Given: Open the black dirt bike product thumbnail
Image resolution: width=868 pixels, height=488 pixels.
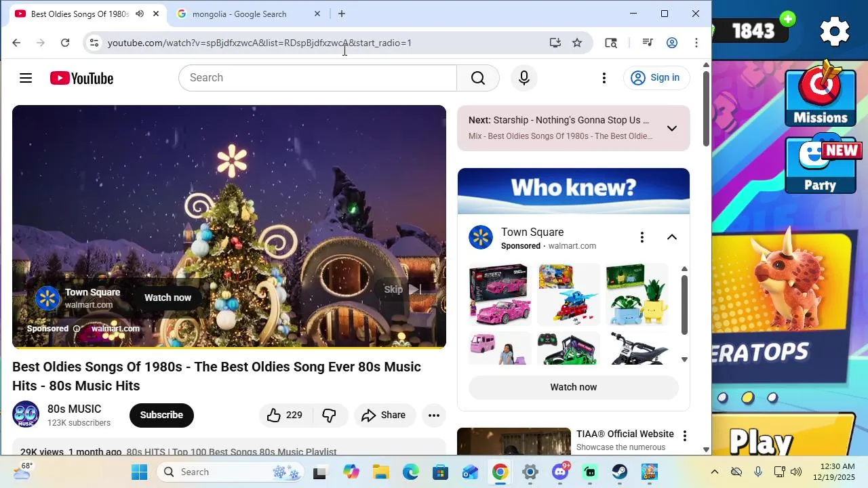Looking at the screenshot, I should pos(637,348).
